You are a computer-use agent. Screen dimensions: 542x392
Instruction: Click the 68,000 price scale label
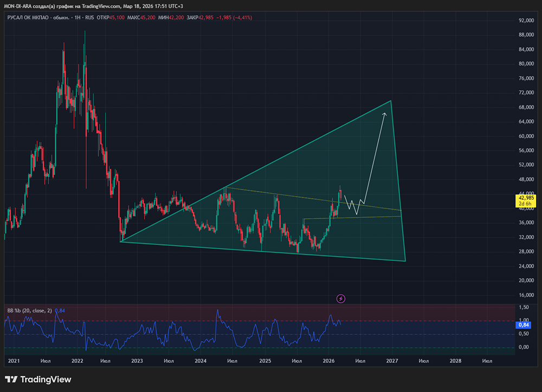(526, 107)
